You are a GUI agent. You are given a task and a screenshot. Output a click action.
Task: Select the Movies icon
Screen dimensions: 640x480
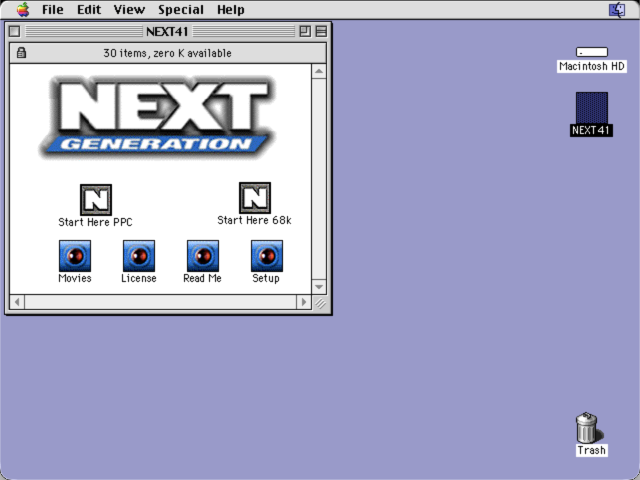click(x=75, y=256)
